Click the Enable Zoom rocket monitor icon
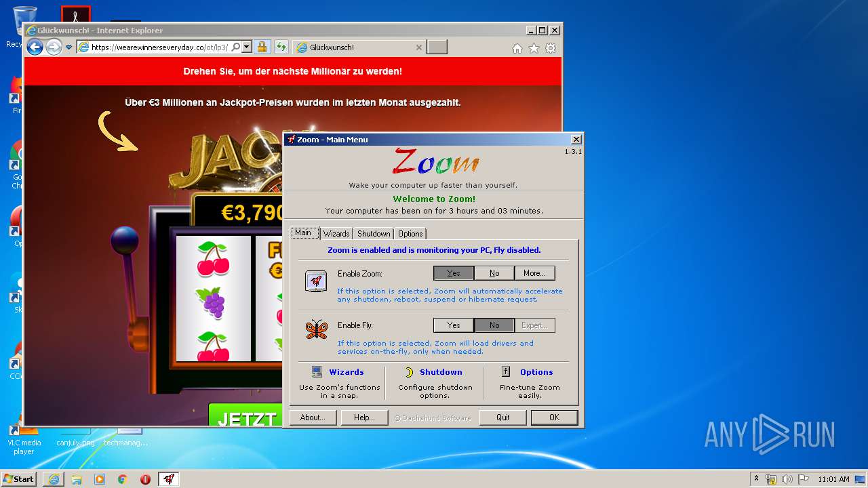 coord(316,281)
